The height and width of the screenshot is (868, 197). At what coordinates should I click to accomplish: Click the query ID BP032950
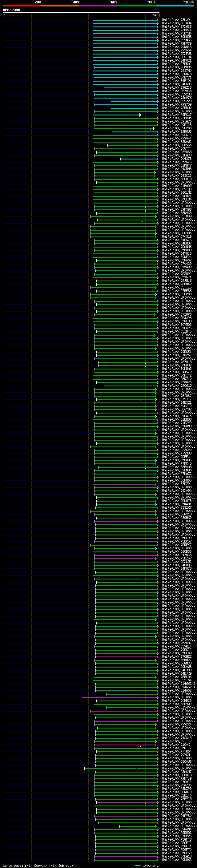coord(11,10)
